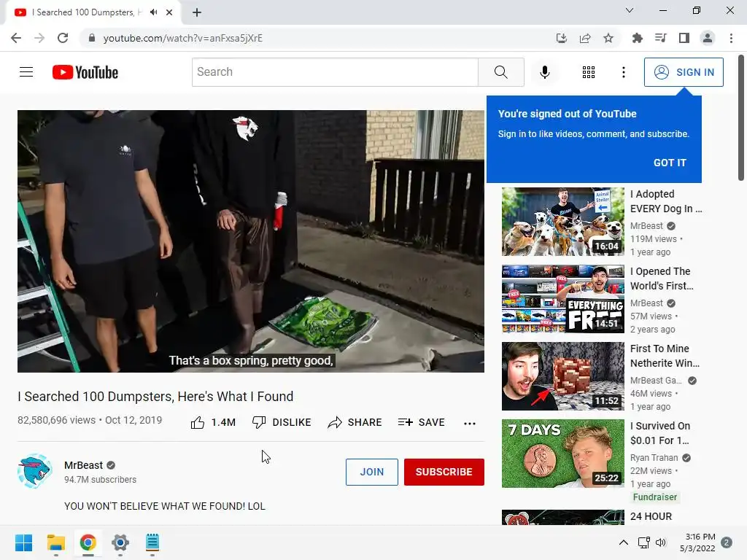This screenshot has height=560, width=747.
Task: Go forward in browser history
Action: tap(39, 38)
